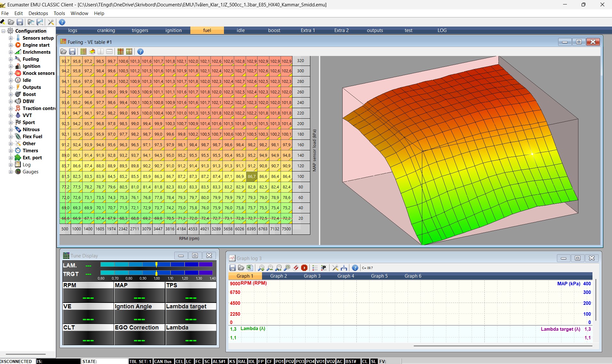This screenshot has height=364, width=612.
Task: Open the File menu
Action: pyautogui.click(x=5, y=13)
